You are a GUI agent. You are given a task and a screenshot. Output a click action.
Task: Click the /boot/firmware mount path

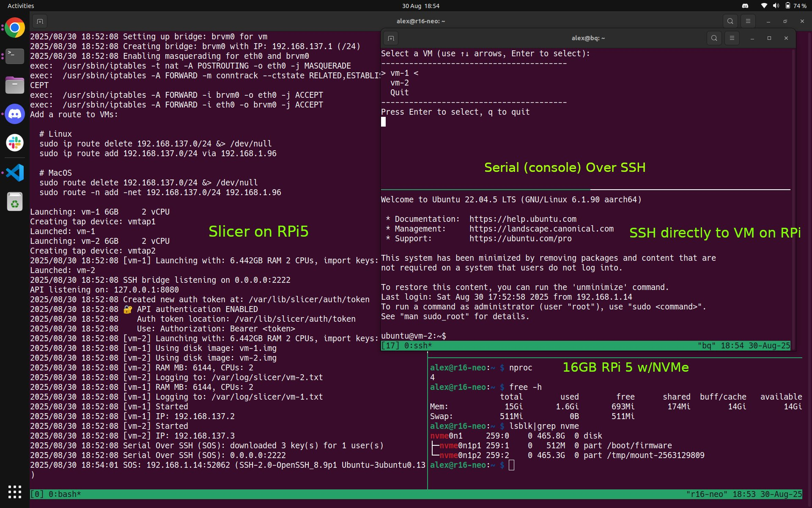click(639, 446)
